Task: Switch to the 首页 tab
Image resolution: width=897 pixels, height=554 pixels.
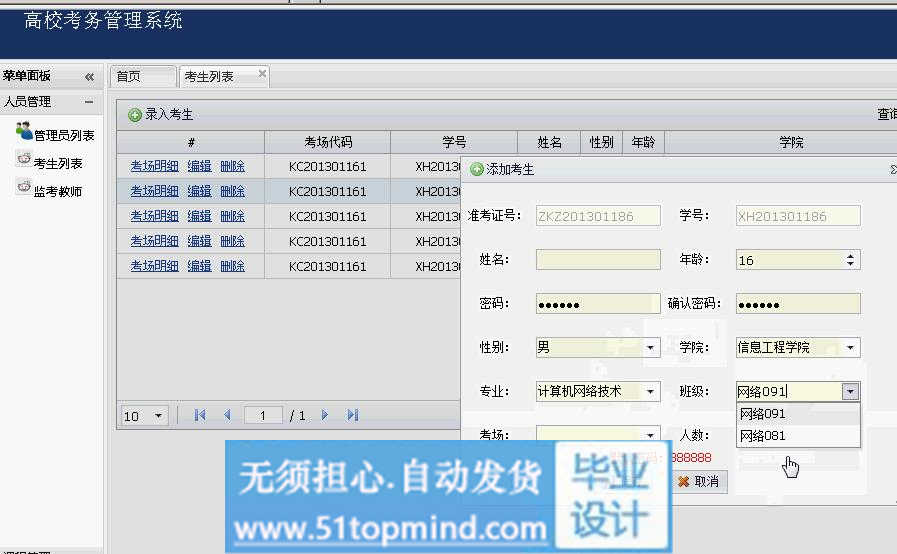Action: (x=128, y=77)
